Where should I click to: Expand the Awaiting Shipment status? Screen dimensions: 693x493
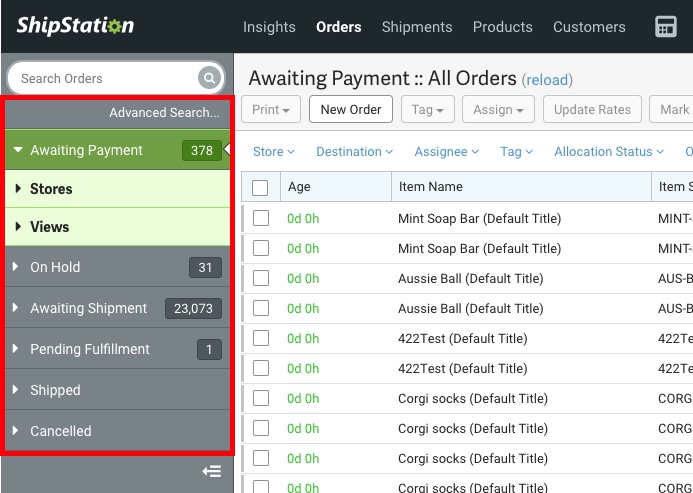(x=15, y=307)
